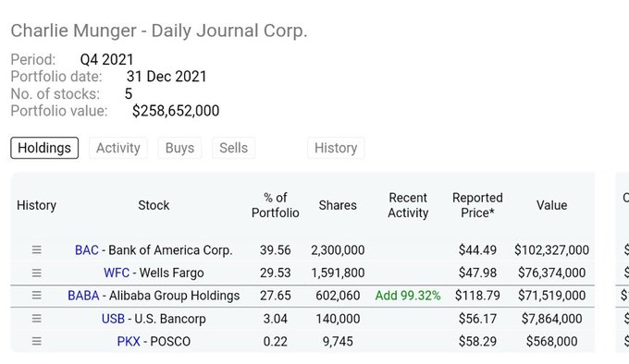Click the Add 99.32% activity text

(408, 296)
